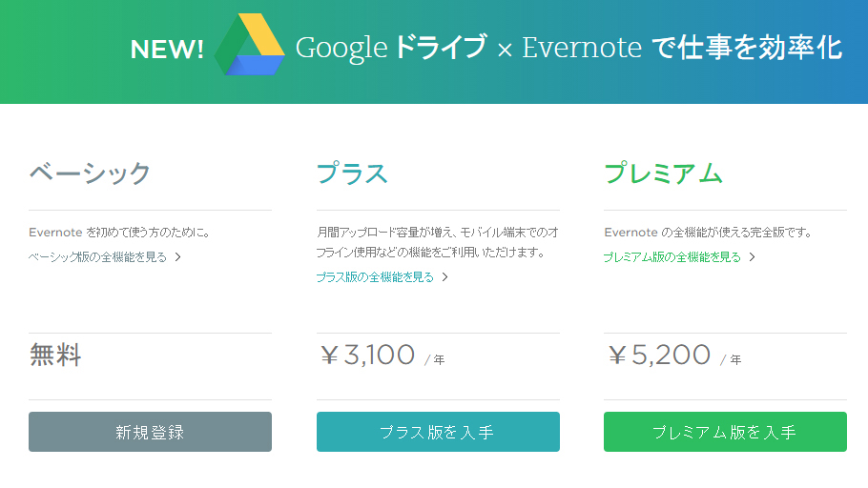Open the プラス版の全機能を見る link

375,277
